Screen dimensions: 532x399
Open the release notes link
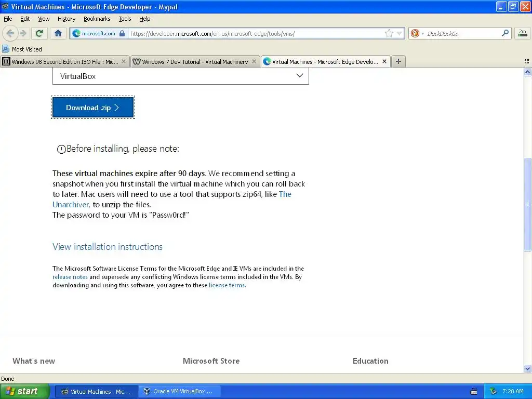click(x=70, y=277)
